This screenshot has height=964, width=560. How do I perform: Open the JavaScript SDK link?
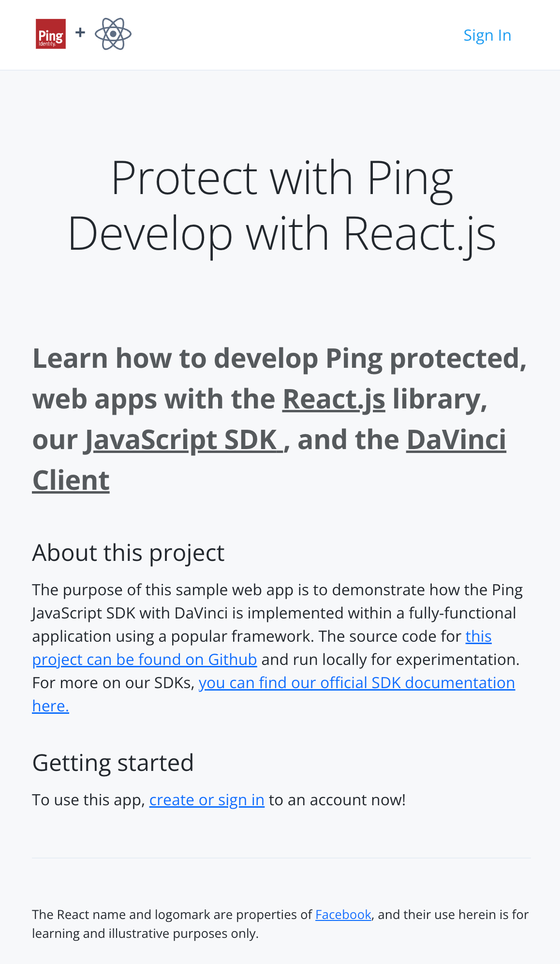click(184, 440)
